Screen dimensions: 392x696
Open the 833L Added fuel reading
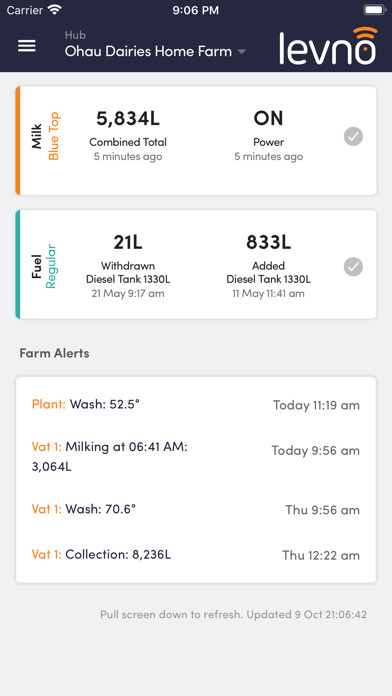[269, 265]
